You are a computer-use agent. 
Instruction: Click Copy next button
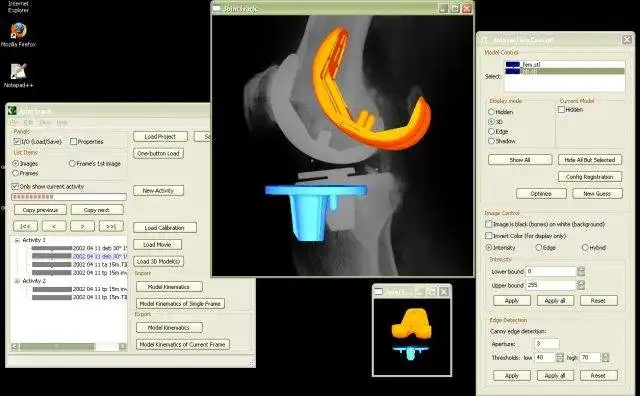coord(97,210)
